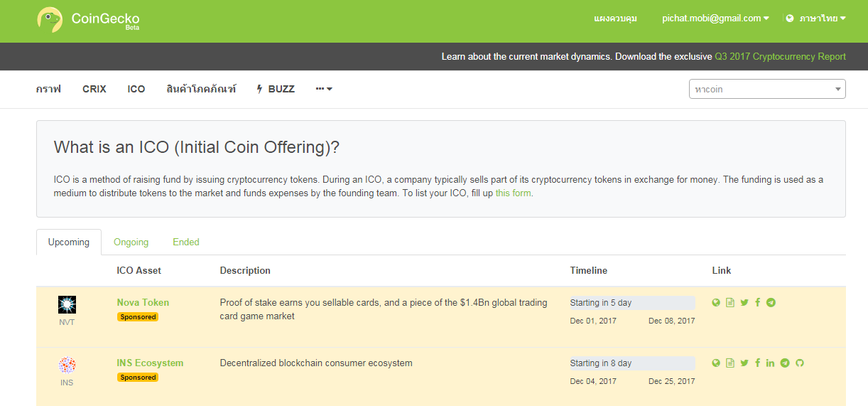Click the BUZZ lightning bolt icon

[x=260, y=89]
